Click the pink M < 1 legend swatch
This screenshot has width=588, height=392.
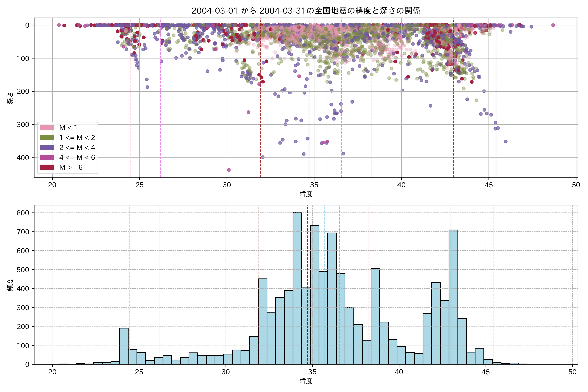47,128
